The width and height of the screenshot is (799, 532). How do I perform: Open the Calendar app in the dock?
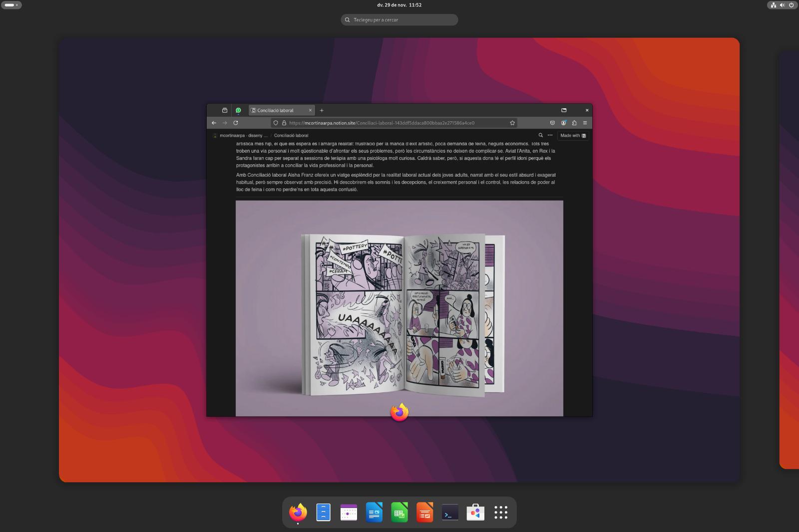pos(349,512)
